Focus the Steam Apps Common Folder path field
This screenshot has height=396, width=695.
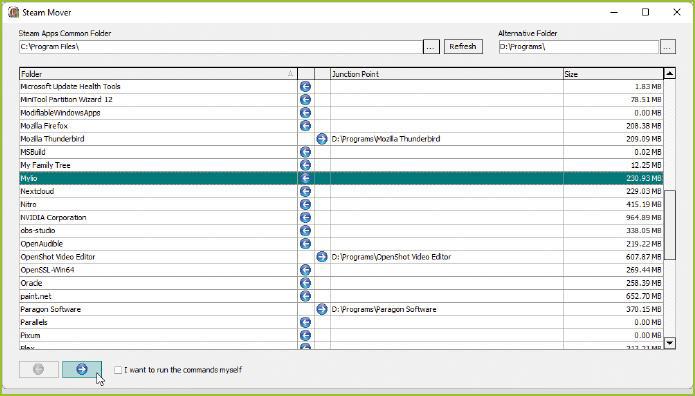tap(221, 47)
